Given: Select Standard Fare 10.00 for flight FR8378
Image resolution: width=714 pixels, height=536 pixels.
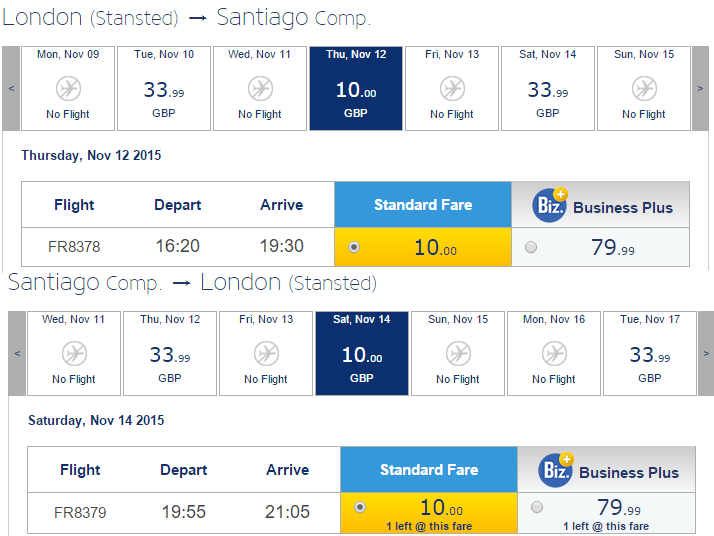Looking at the screenshot, I should pos(354,247).
